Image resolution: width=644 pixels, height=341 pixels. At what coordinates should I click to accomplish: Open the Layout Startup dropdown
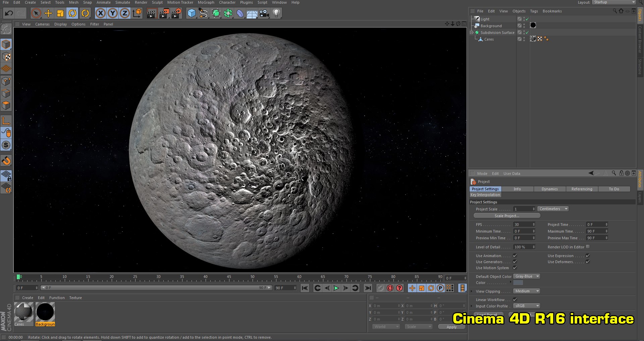pyautogui.click(x=614, y=2)
